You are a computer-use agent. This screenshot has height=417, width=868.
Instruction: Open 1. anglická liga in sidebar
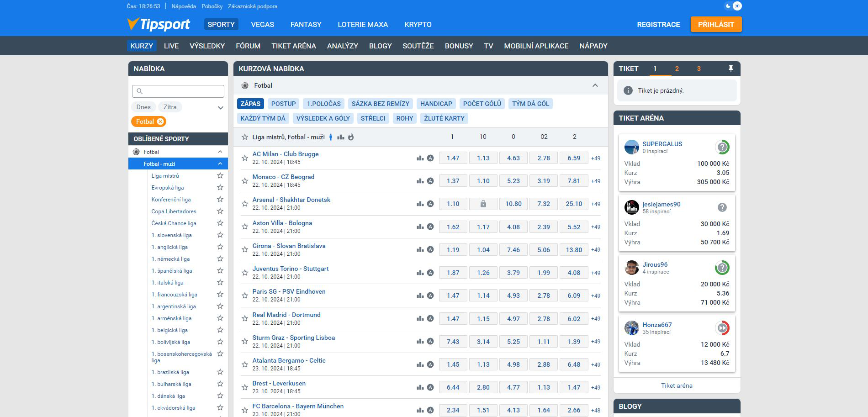coord(169,247)
